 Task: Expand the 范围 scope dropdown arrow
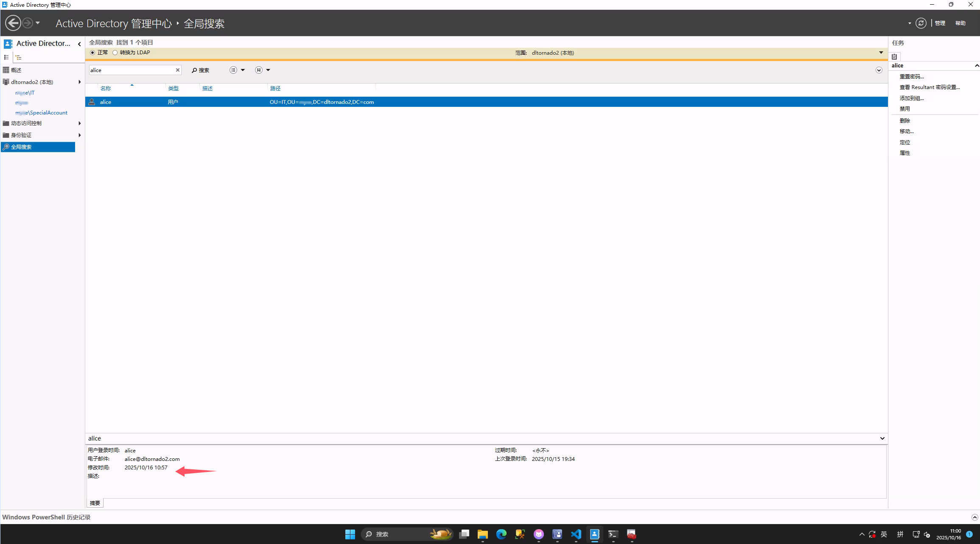pos(881,53)
